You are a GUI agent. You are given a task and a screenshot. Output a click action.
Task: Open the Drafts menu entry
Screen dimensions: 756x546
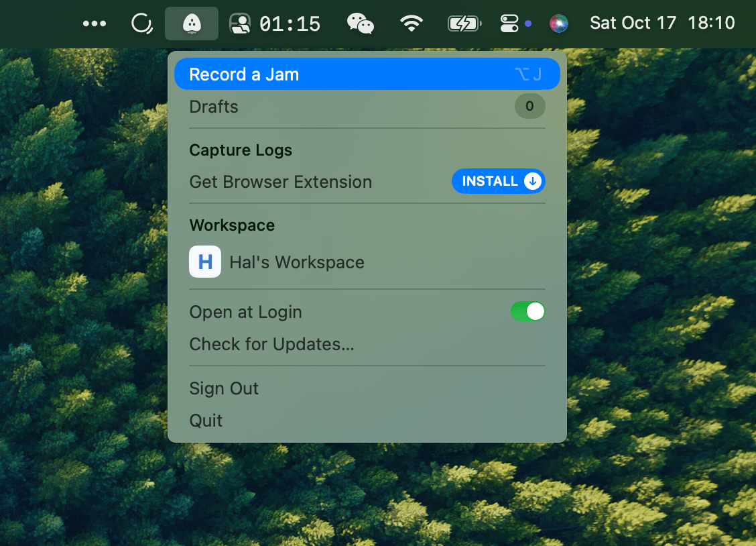367,106
